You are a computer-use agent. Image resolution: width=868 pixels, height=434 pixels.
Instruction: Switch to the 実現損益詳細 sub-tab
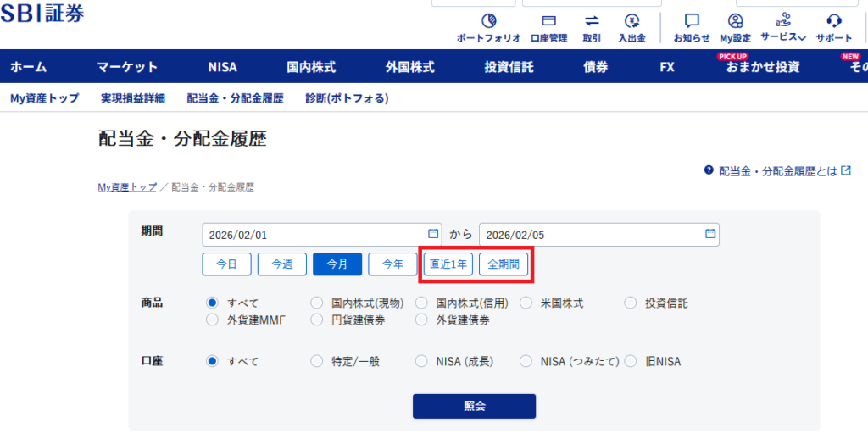pyautogui.click(x=132, y=98)
